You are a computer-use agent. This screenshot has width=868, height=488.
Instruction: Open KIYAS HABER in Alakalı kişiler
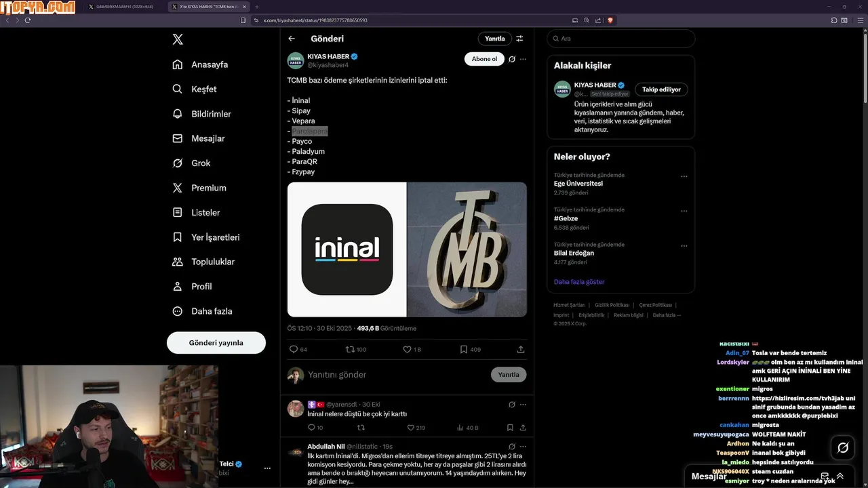[x=595, y=85]
